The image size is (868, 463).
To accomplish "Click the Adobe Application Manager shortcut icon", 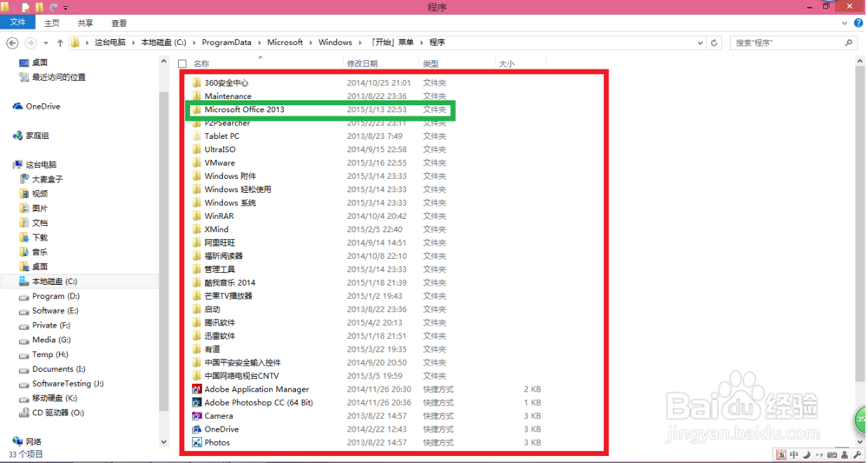I will click(196, 389).
